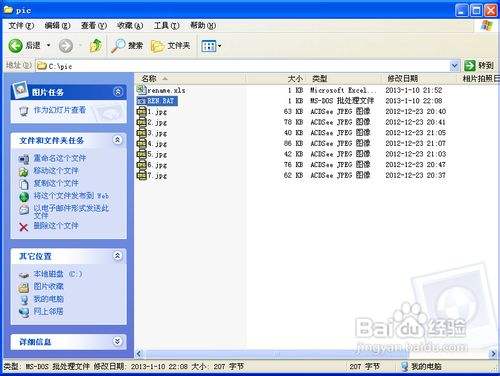Click the local disk drive icon
500x376 pixels.
[24, 275]
